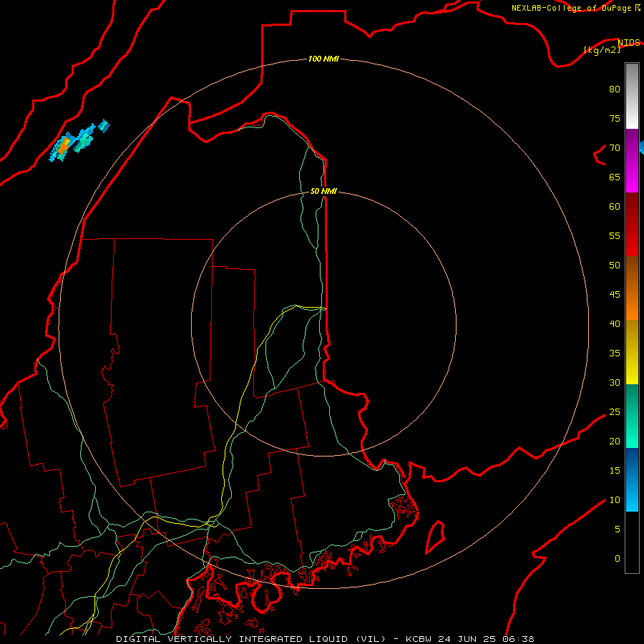Click the scale value 25

click(x=615, y=411)
